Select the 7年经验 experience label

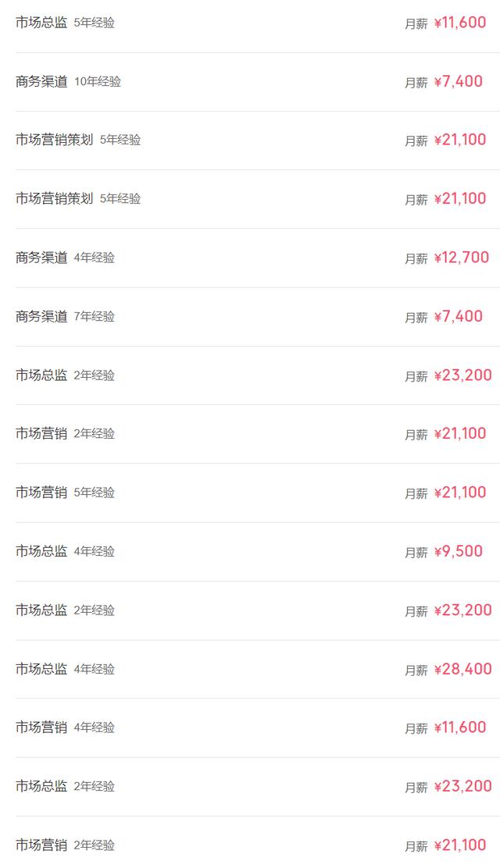(95, 317)
